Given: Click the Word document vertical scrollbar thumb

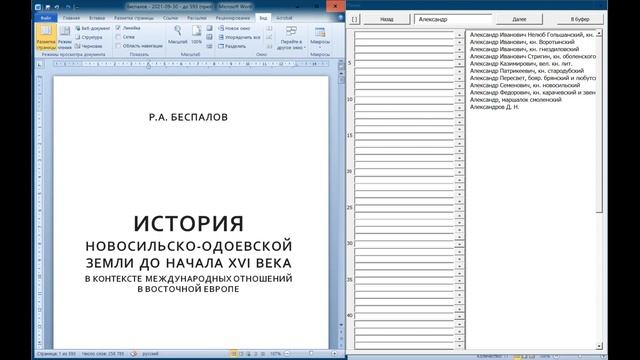Looking at the screenshot, I should click(x=341, y=80).
